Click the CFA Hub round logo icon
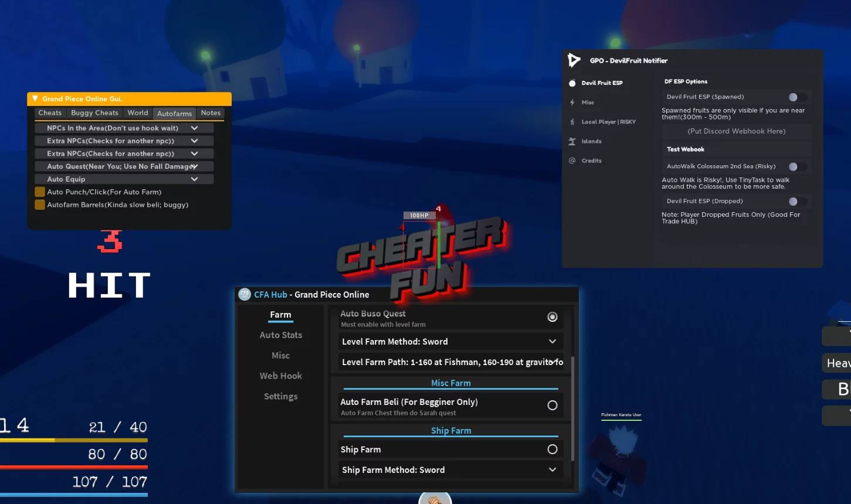851x504 pixels. click(x=245, y=295)
